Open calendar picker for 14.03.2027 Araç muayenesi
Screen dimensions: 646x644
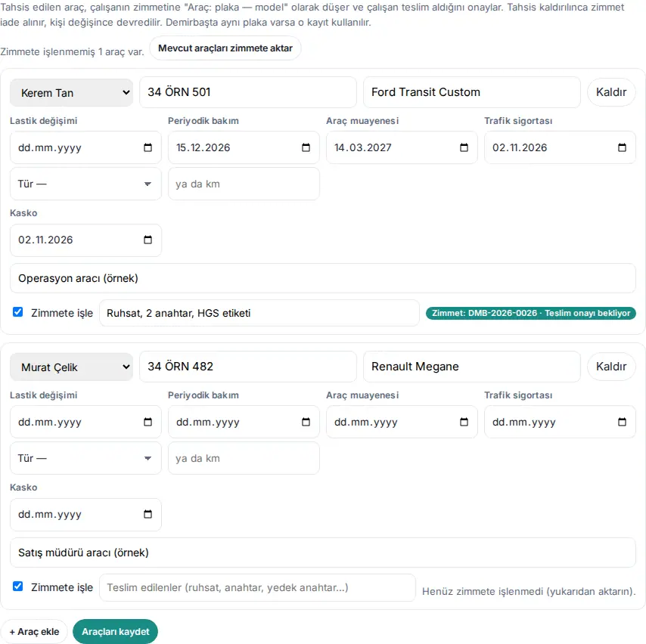pos(464,147)
